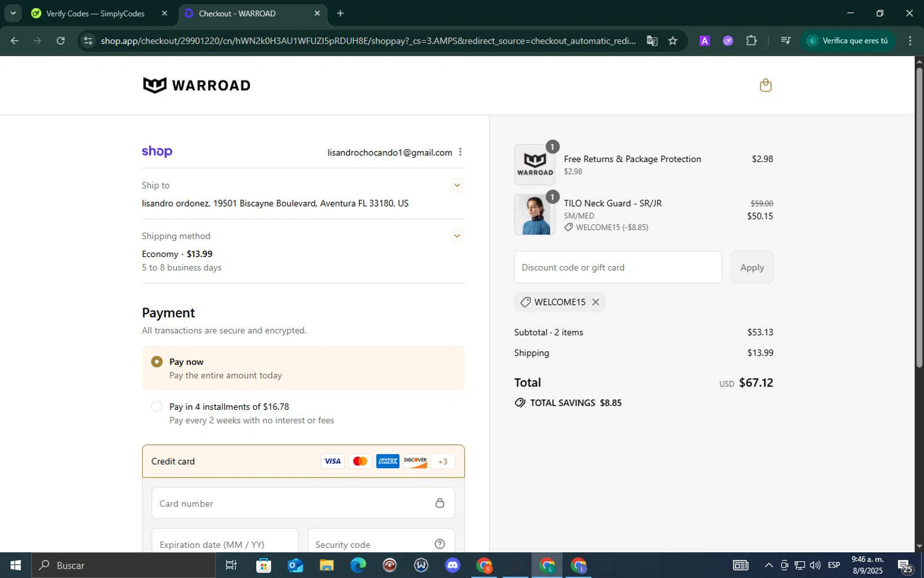Click the purple A extension icon
The width and height of the screenshot is (924, 578).
705,41
